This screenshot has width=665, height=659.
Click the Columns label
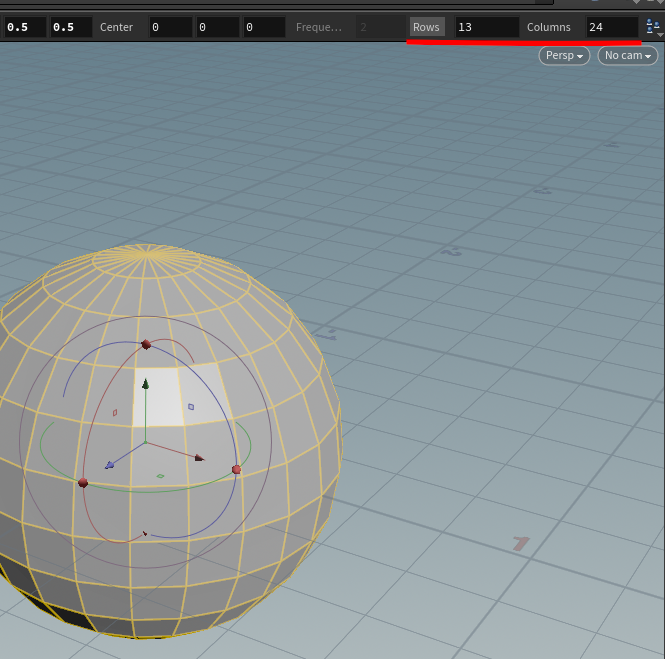click(548, 27)
